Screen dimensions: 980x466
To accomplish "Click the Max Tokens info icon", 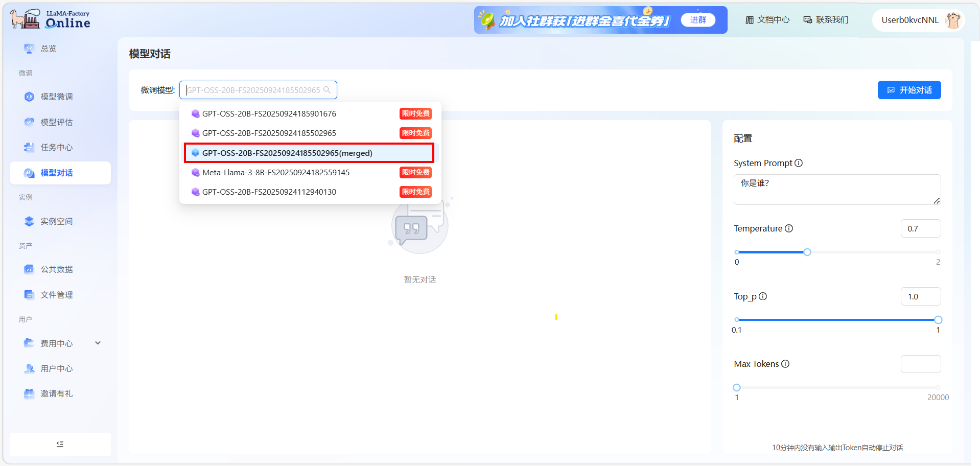I will click(785, 364).
